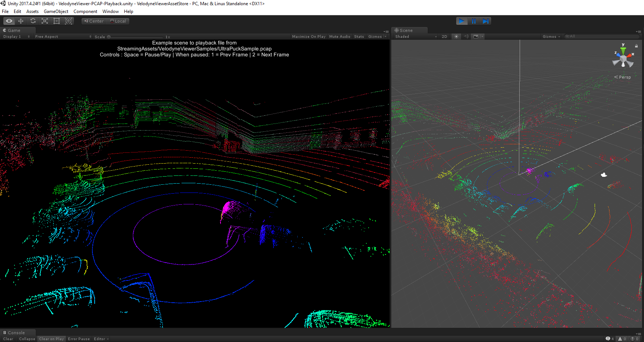Select the Rect Transform tool
The image size is (644, 342).
[56, 21]
